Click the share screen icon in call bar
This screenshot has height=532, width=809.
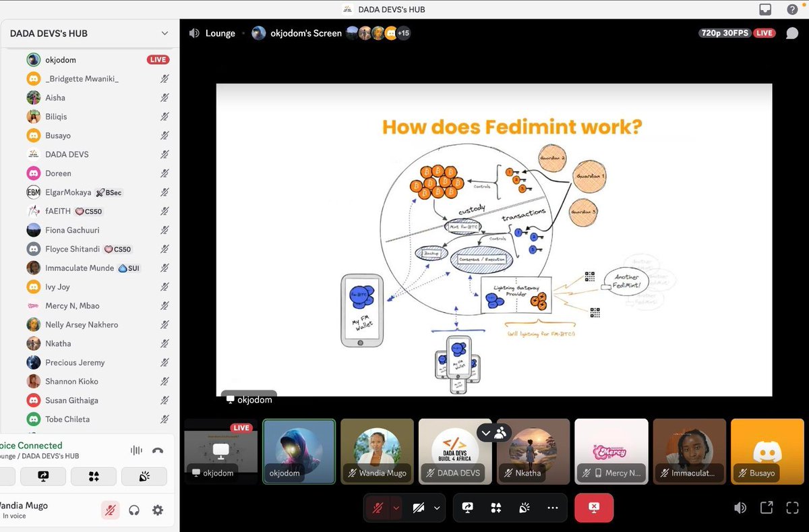[x=467, y=508]
